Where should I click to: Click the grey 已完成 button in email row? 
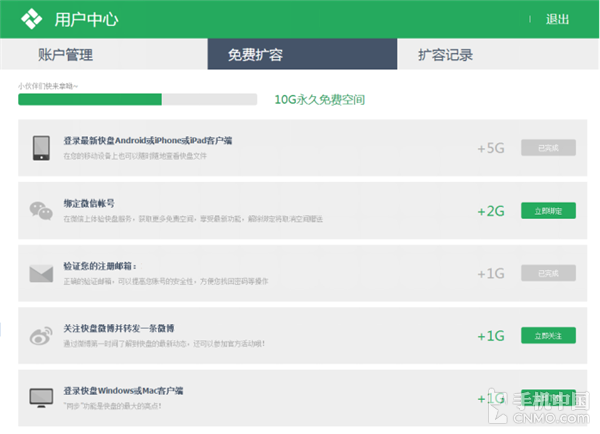548,273
